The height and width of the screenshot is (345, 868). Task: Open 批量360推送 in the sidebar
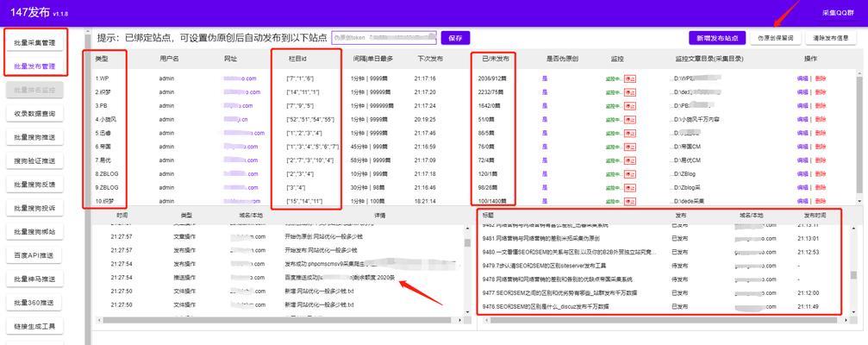tap(34, 303)
